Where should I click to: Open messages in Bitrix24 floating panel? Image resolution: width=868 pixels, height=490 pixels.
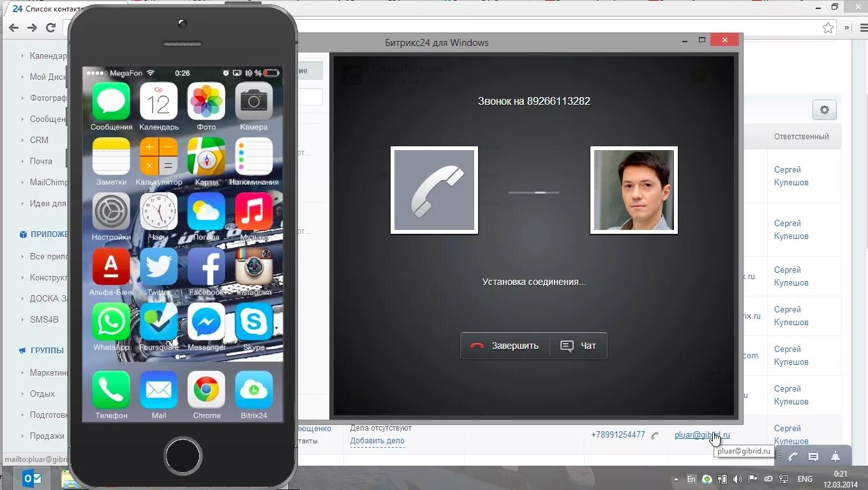click(x=813, y=457)
